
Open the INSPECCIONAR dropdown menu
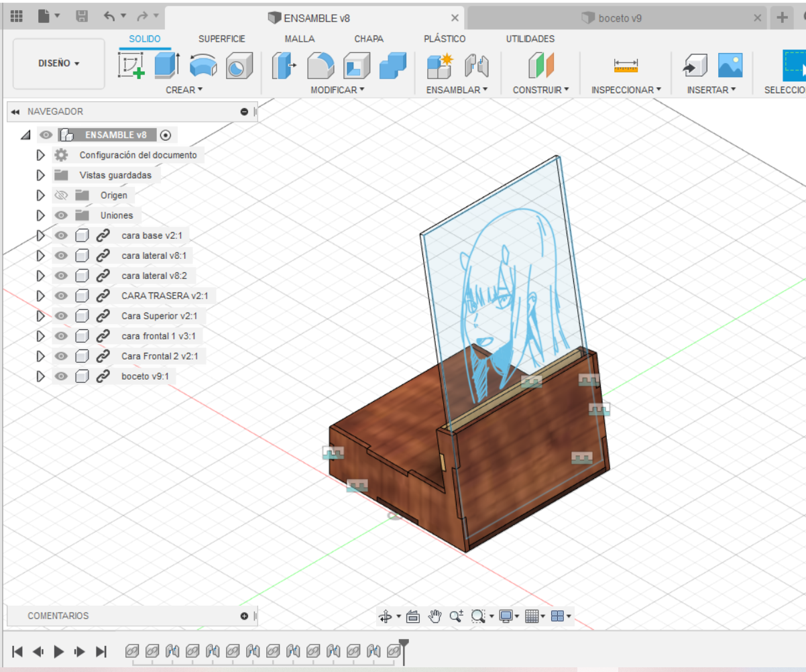[626, 89]
